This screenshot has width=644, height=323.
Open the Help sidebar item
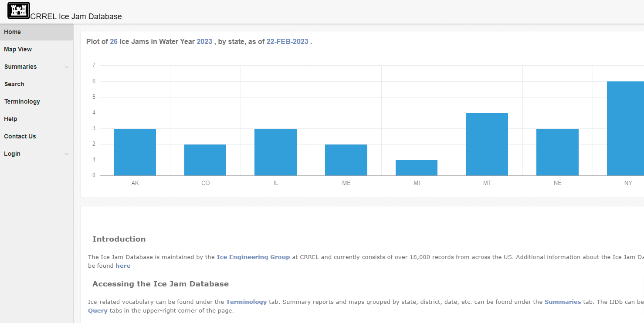click(11, 119)
